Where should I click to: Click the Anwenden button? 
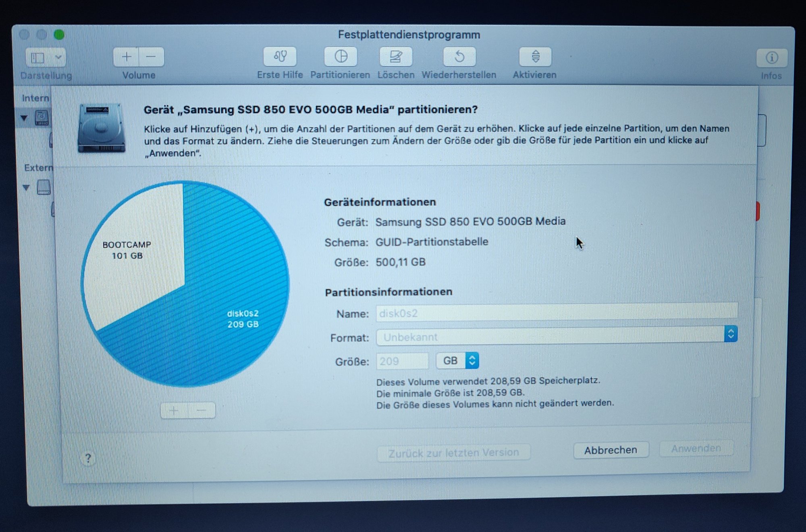(x=696, y=449)
